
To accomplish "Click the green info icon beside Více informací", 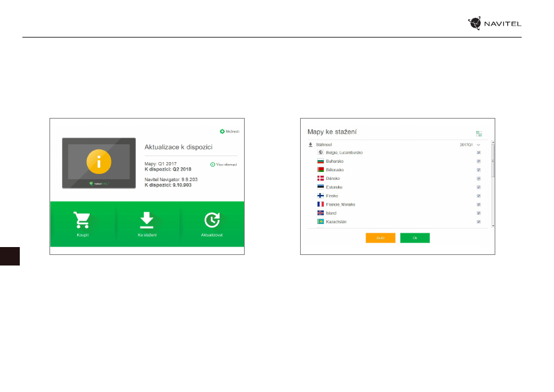I will point(212,165).
